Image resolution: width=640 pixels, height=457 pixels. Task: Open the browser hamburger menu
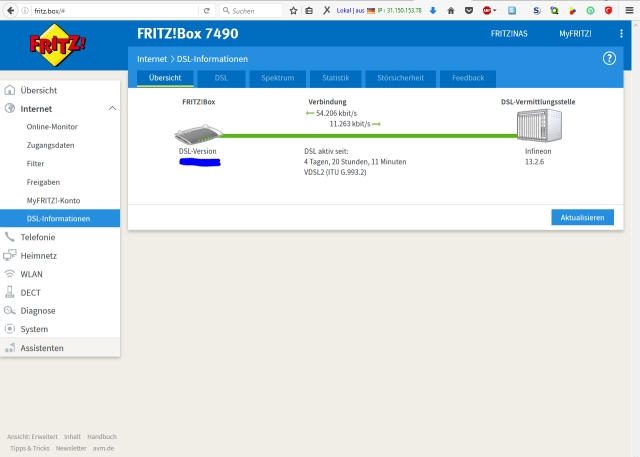pyautogui.click(x=629, y=11)
